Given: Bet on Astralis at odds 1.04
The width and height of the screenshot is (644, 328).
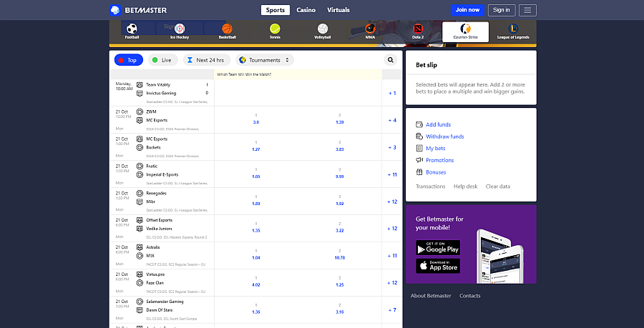Looking at the screenshot, I should (256, 257).
